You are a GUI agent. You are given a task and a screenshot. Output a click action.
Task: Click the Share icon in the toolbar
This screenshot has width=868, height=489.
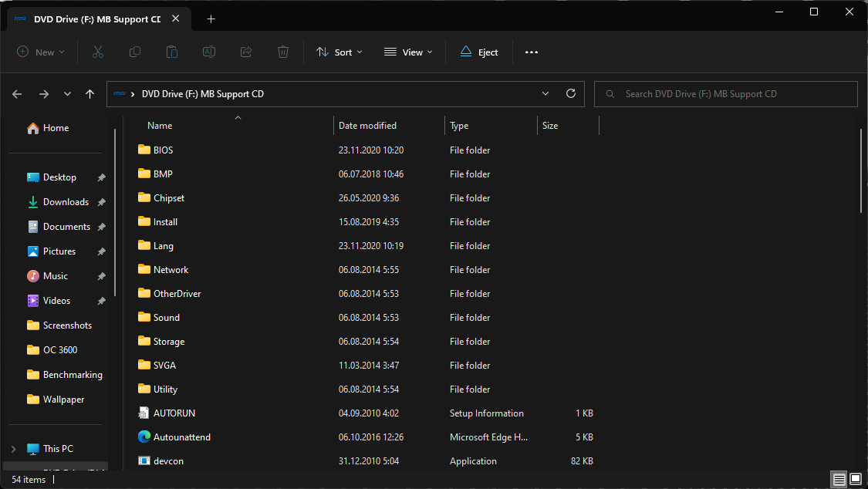pos(245,52)
